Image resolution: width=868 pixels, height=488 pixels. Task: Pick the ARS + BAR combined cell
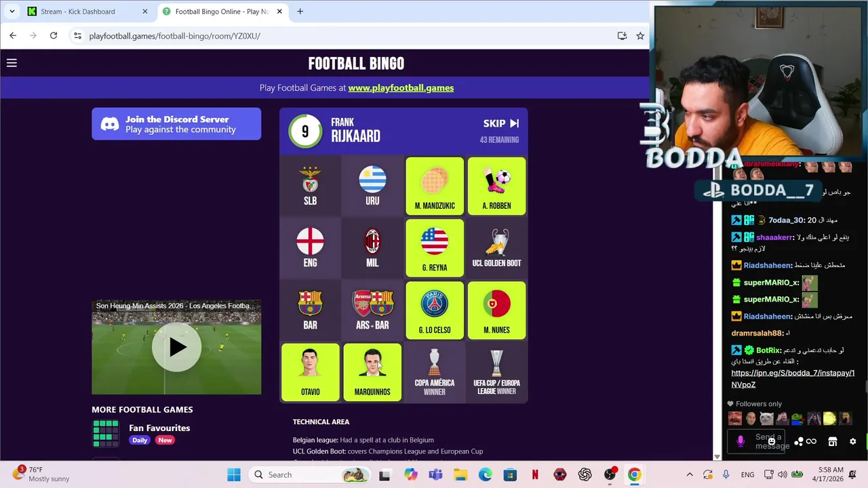tap(372, 310)
